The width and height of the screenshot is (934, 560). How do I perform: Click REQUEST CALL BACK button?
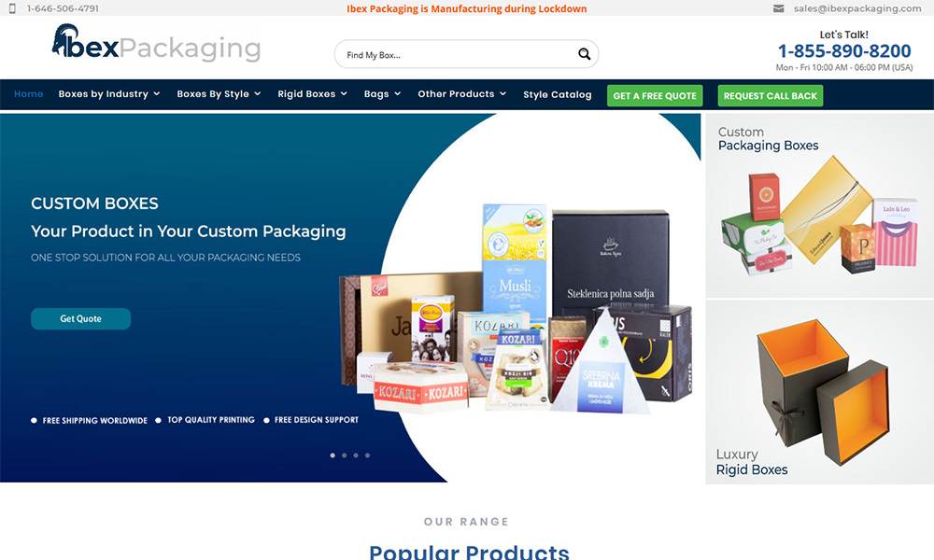tap(771, 96)
